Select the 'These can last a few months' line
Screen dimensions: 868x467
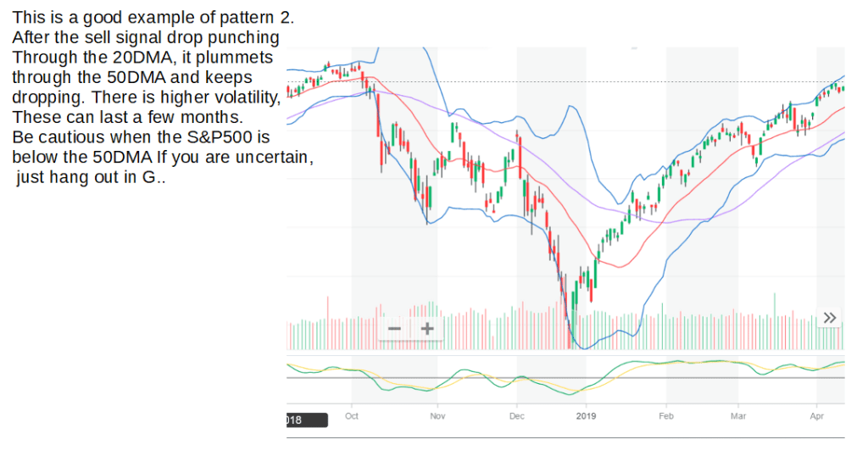128,116
